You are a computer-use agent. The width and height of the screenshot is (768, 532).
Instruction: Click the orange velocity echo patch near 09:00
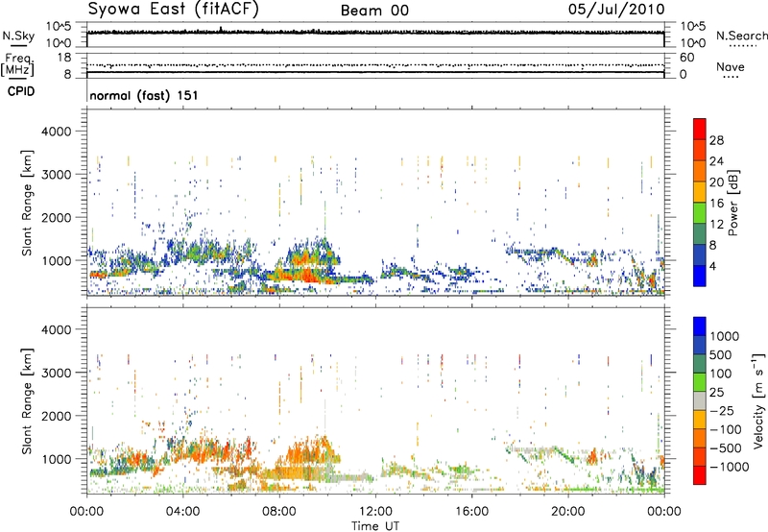coord(306,450)
